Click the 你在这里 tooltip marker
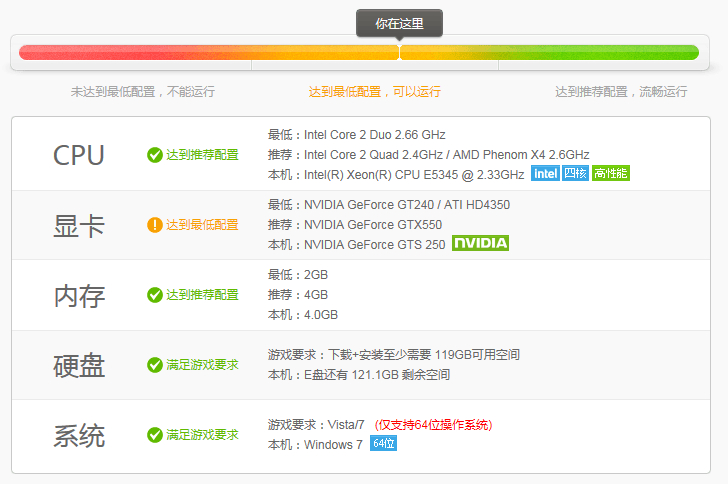This screenshot has height=484, width=728. [x=399, y=23]
